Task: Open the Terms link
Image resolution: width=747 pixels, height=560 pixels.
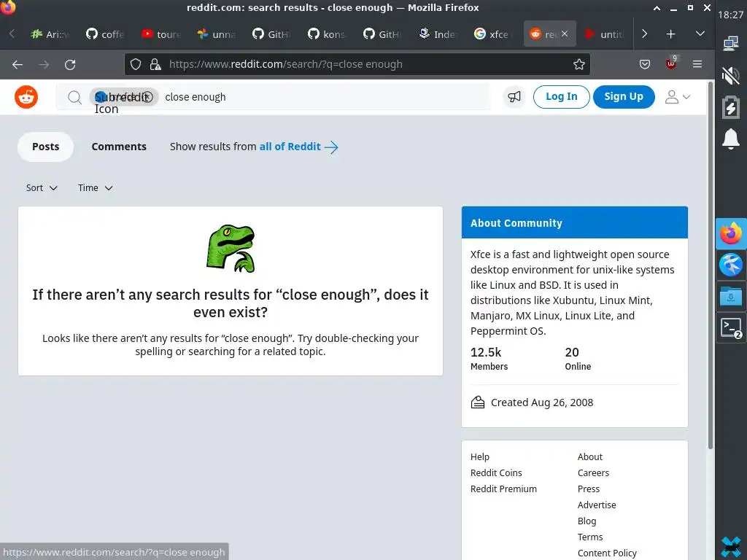Action: (x=589, y=537)
